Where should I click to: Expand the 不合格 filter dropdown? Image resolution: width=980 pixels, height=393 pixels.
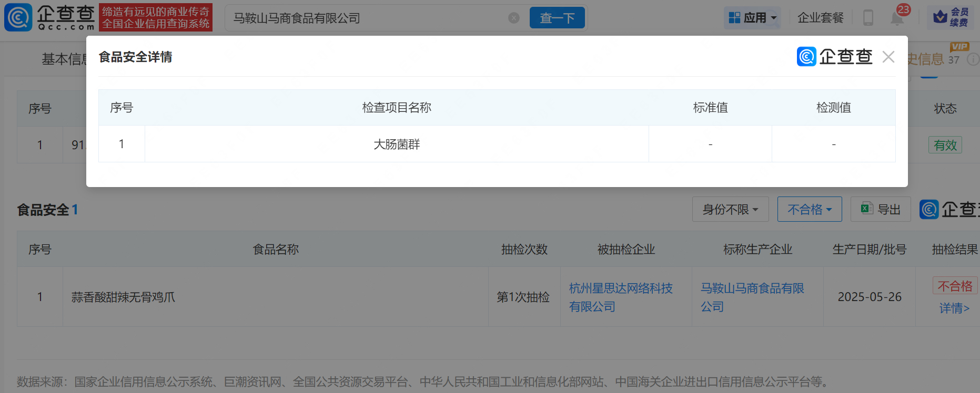(x=810, y=209)
